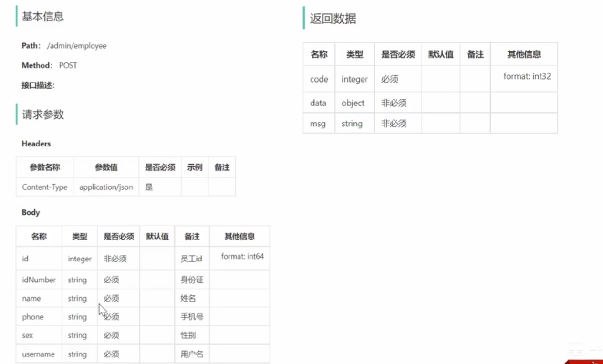Click the 姓名 remark cell
The height and width of the screenshot is (364, 603).
[192, 298]
